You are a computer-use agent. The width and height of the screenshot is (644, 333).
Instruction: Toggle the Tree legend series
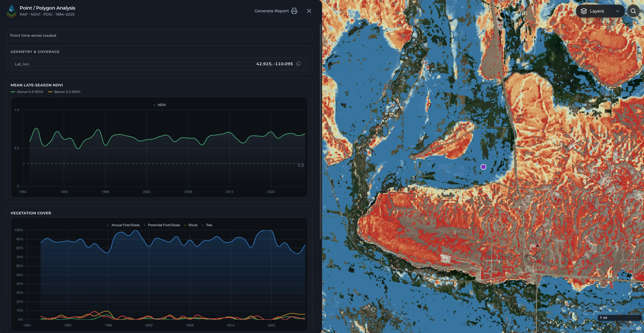207,225
